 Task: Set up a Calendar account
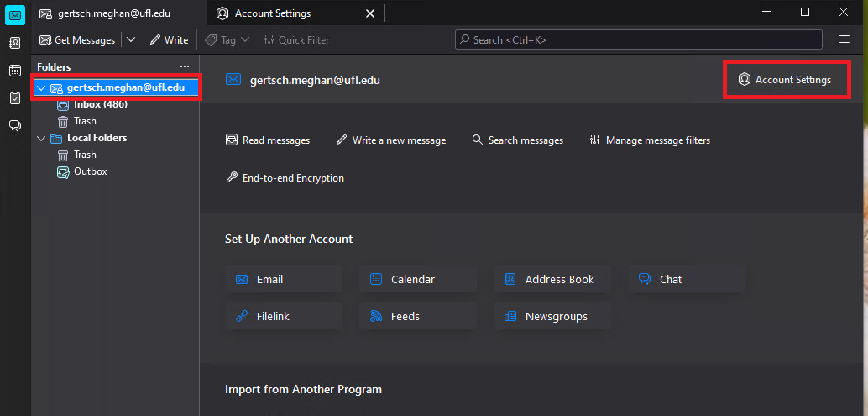coord(418,279)
